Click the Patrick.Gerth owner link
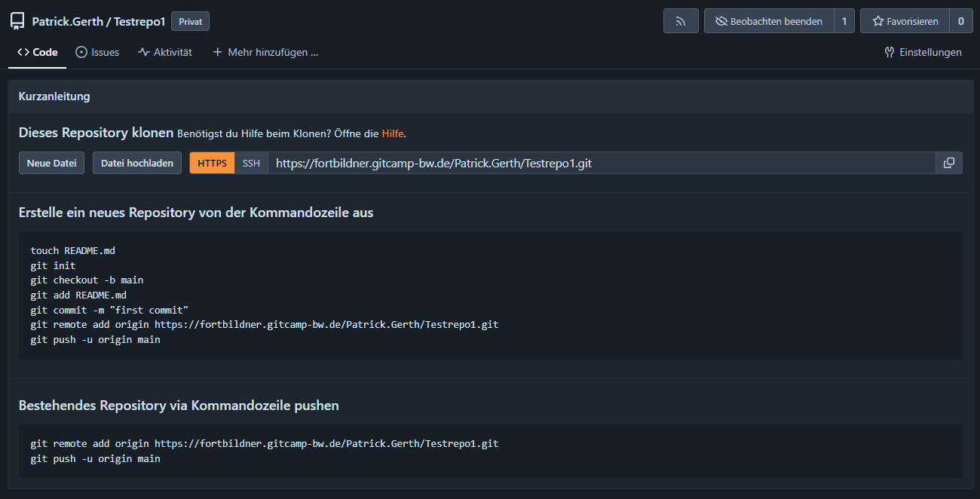Viewport: 980px width, 499px height. click(67, 21)
